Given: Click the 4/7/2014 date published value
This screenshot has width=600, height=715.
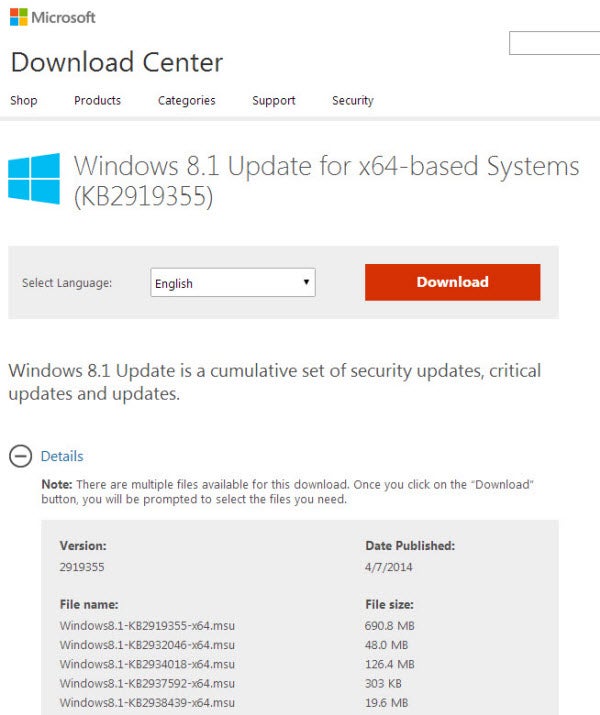Looking at the screenshot, I should pos(390,567).
